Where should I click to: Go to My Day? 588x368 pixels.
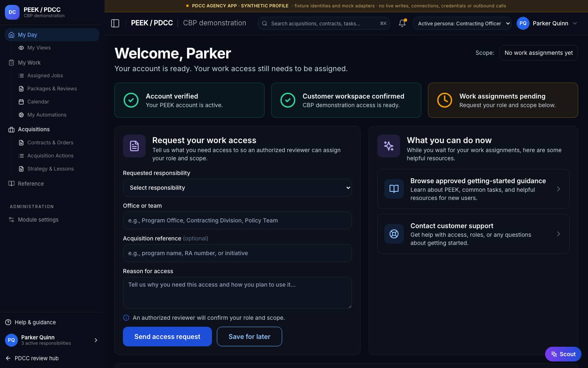[x=52, y=35]
